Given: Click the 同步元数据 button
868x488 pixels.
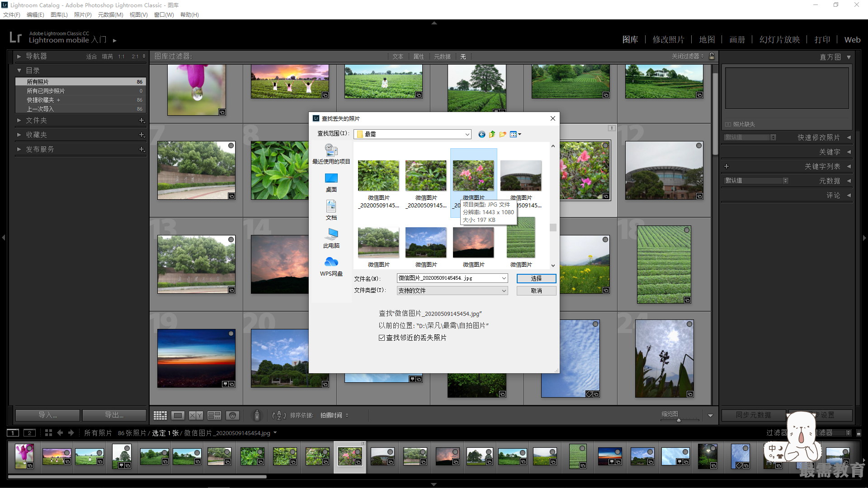Looking at the screenshot, I should 753,415.
